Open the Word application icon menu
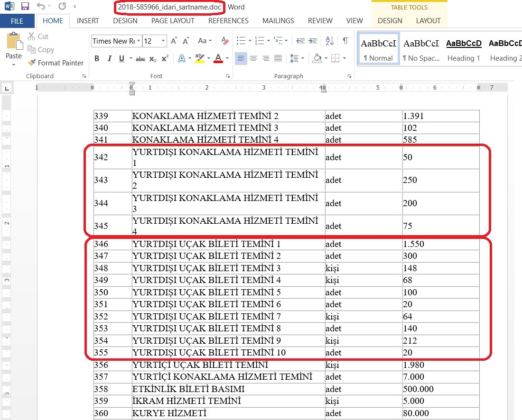Screen dimensions: 522x420 (9, 6)
